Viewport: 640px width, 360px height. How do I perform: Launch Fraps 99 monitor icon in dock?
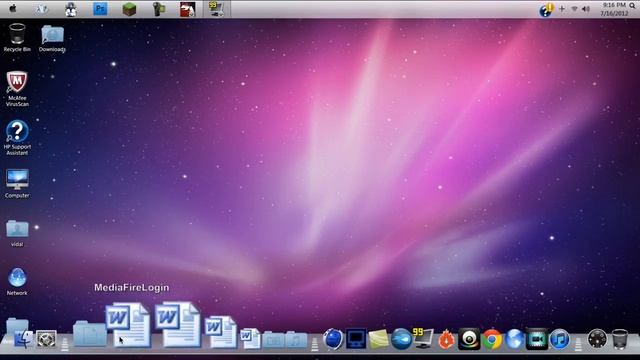[x=423, y=338]
